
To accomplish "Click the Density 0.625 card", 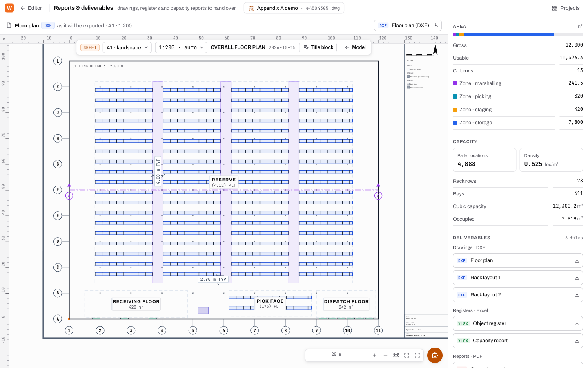I will [551, 160].
